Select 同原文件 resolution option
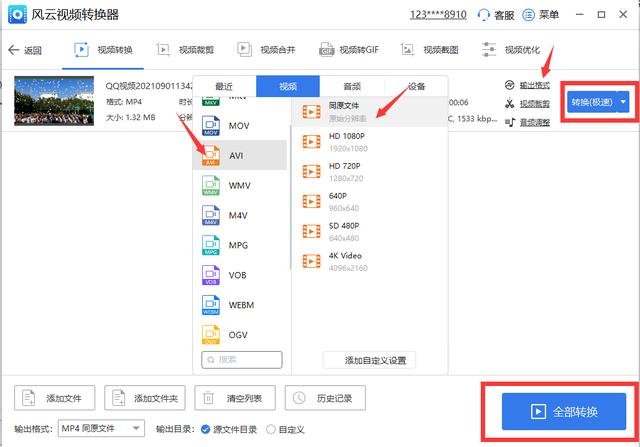 click(x=370, y=111)
